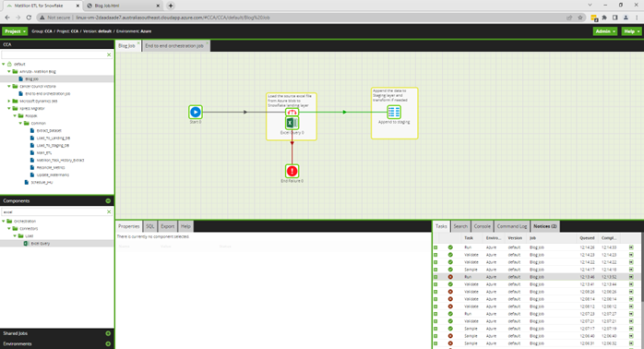Image resolution: width=644 pixels, height=349 pixels.
Task: Click the Shared Jobs plus icon
Action: pyautogui.click(x=108, y=333)
